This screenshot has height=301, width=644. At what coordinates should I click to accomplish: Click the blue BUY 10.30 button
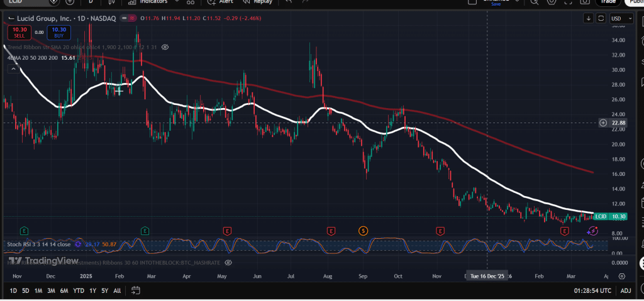[x=59, y=31]
